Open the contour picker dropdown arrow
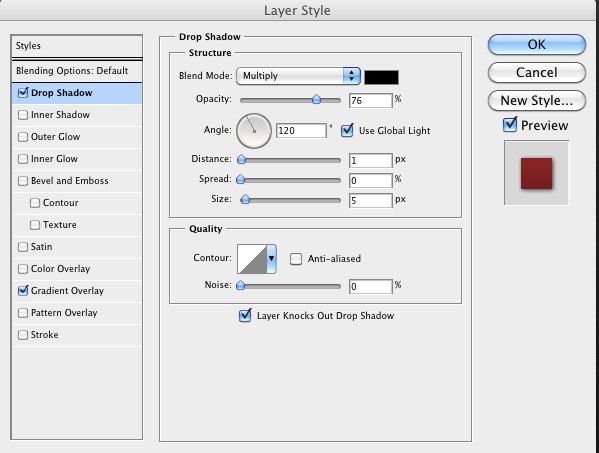Viewport: 599px width, 453px height. [x=271, y=259]
